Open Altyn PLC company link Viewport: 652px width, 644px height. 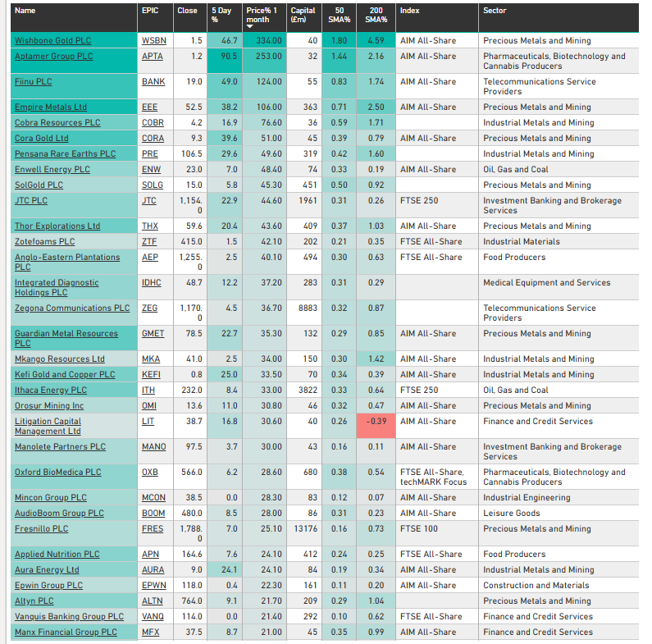click(34, 601)
